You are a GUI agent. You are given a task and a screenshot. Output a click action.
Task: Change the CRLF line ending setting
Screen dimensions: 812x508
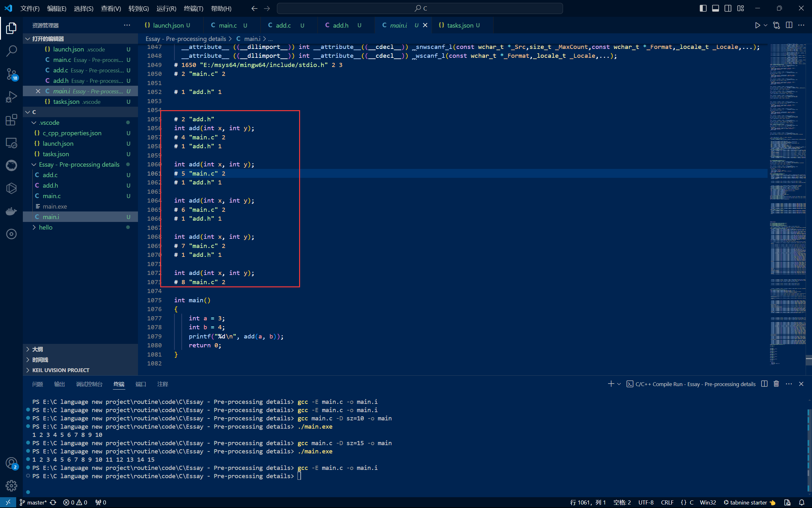[x=667, y=503]
